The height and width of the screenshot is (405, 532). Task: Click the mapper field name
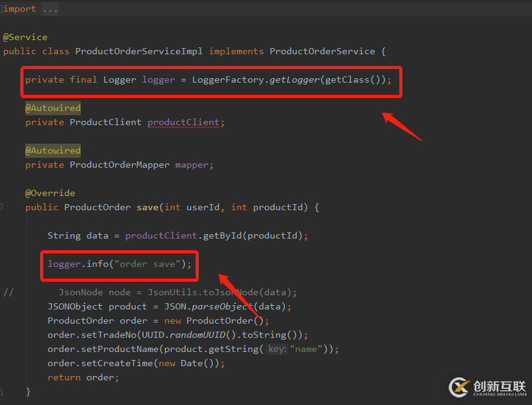pos(192,165)
